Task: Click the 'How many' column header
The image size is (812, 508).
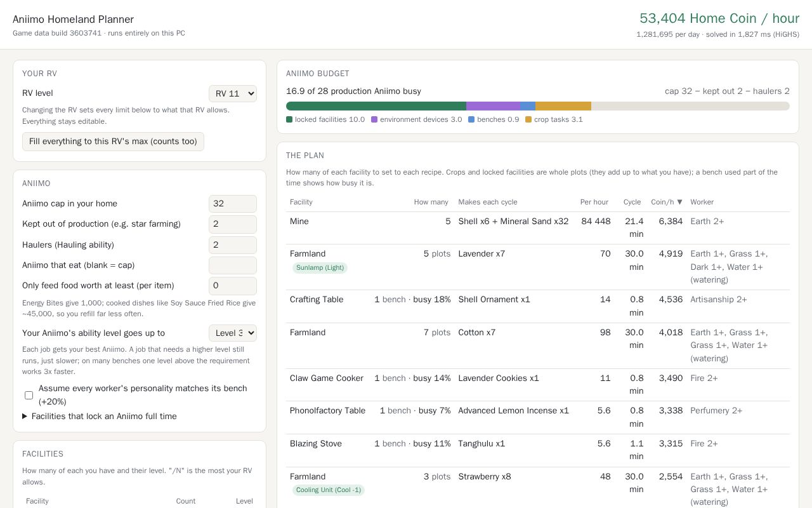Action: point(431,202)
